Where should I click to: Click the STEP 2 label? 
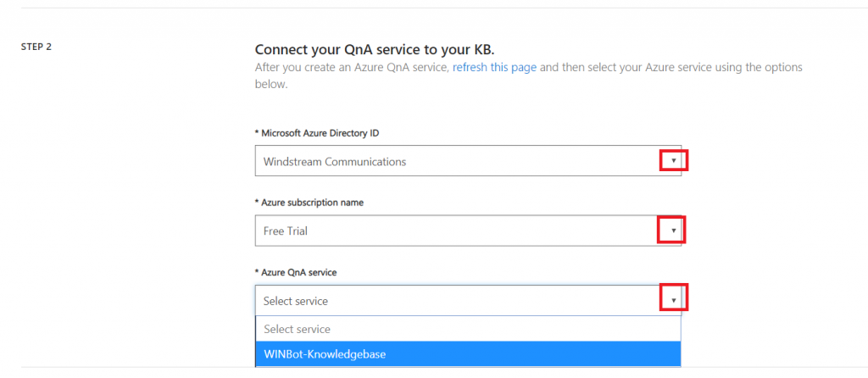coord(36,47)
